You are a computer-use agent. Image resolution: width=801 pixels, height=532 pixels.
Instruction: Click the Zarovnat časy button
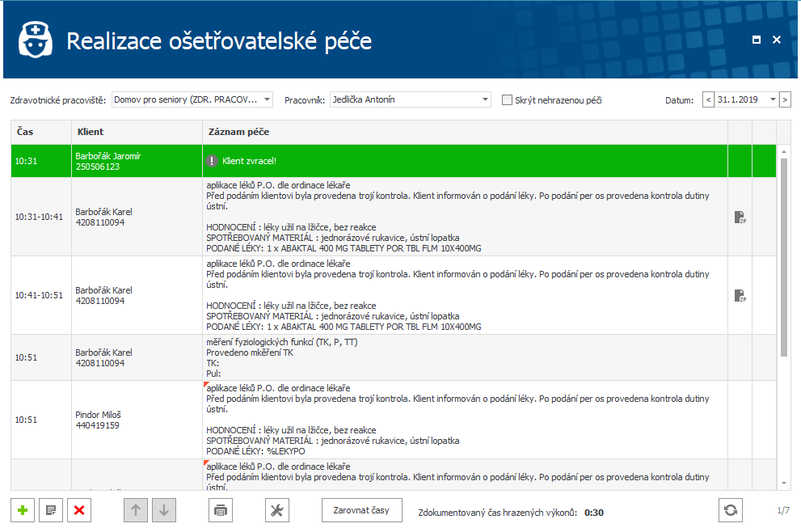tap(361, 510)
